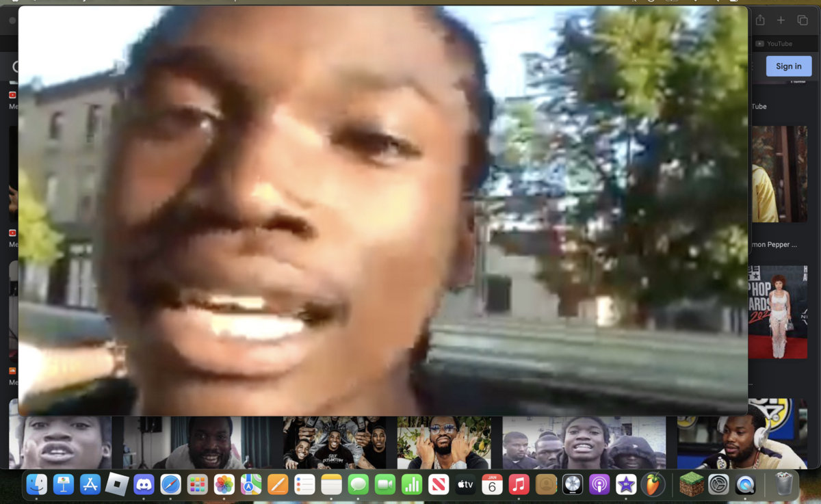Launch Minecraft from the dock
This screenshot has width=821, height=504.
[691, 484]
